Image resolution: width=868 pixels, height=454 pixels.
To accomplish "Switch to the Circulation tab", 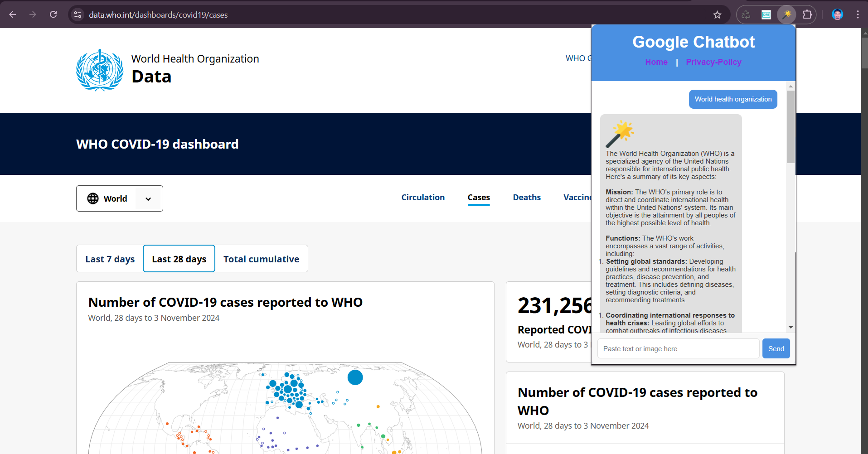I will 423,198.
